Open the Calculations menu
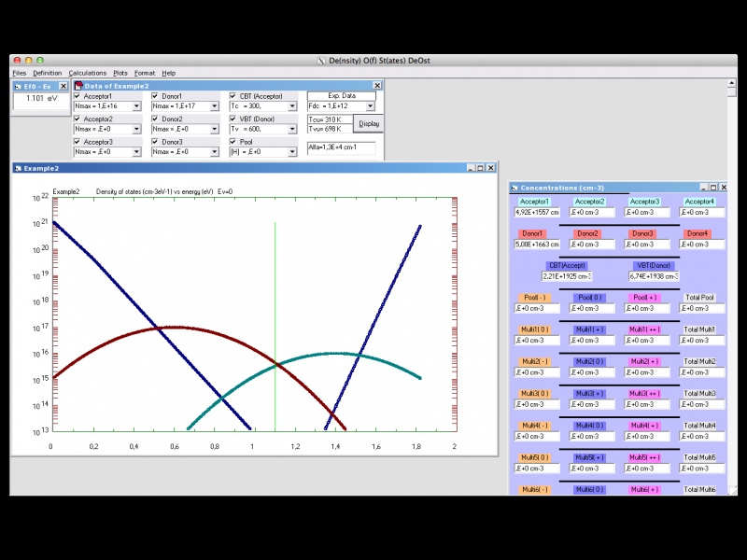Image resolution: width=747 pixels, height=560 pixels. [88, 73]
